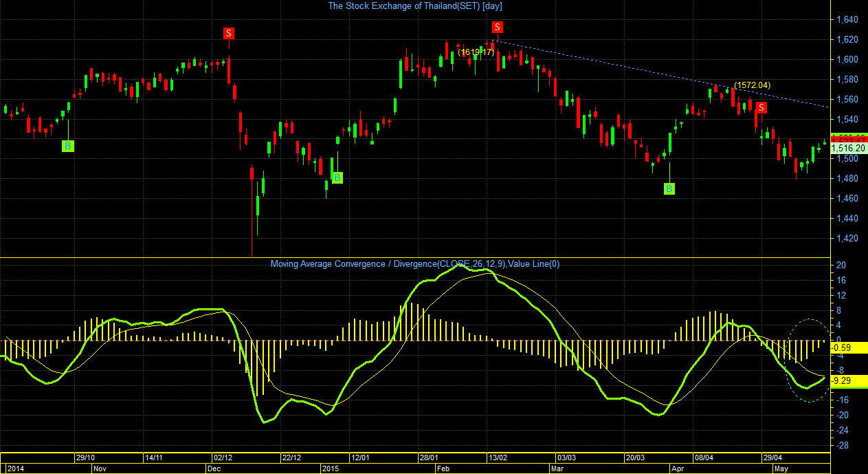The width and height of the screenshot is (868, 474).
Task: Click the red S sell marker near 29/04
Action: click(x=761, y=107)
